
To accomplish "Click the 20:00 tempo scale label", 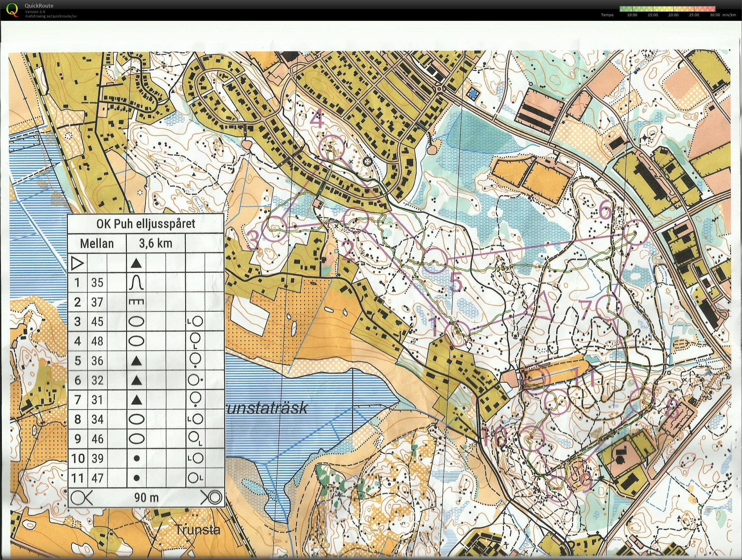I will tap(673, 15).
